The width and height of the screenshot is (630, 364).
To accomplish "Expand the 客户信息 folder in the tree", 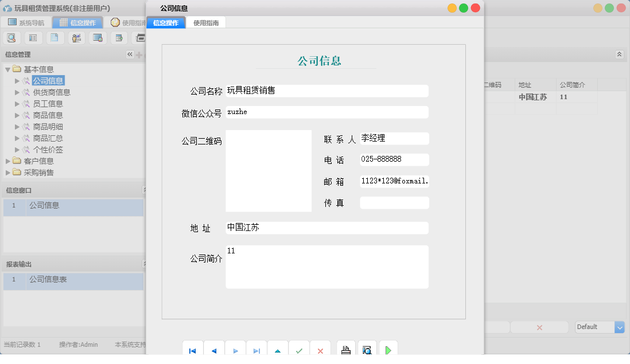I will point(7,161).
